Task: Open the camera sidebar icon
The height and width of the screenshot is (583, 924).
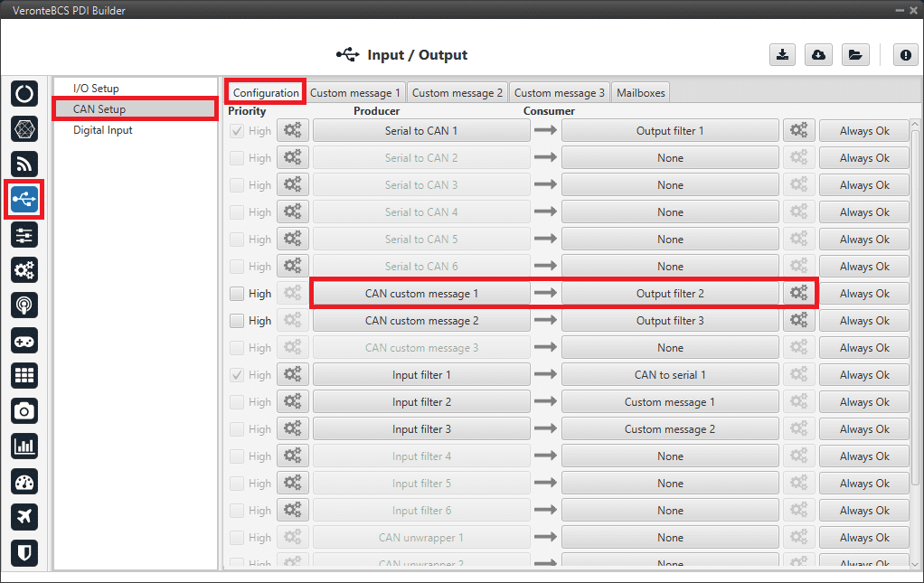Action: pos(24,411)
